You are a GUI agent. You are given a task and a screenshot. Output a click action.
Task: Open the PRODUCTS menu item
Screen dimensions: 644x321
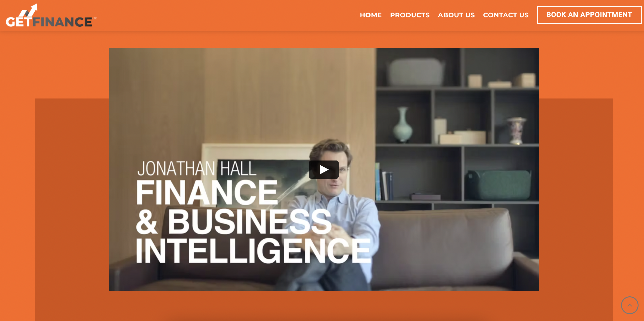coord(410,15)
